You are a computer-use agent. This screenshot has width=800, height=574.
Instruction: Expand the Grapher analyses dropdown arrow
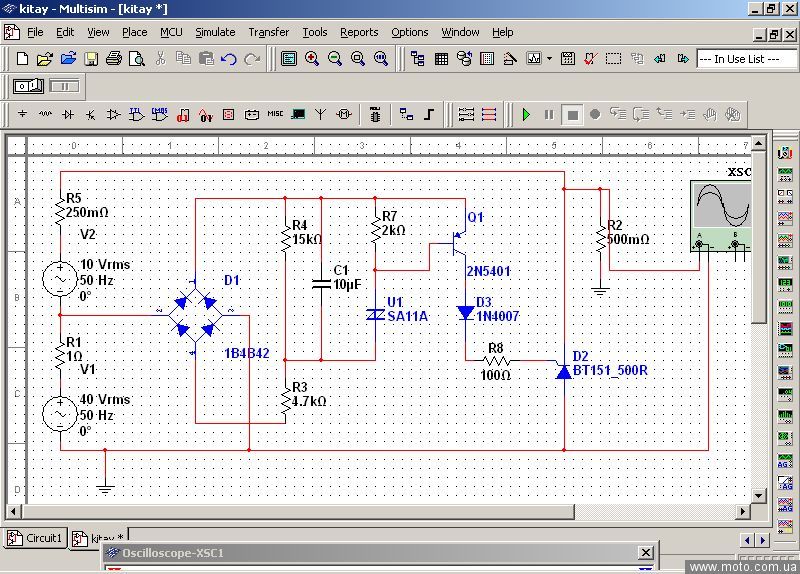[x=549, y=59]
